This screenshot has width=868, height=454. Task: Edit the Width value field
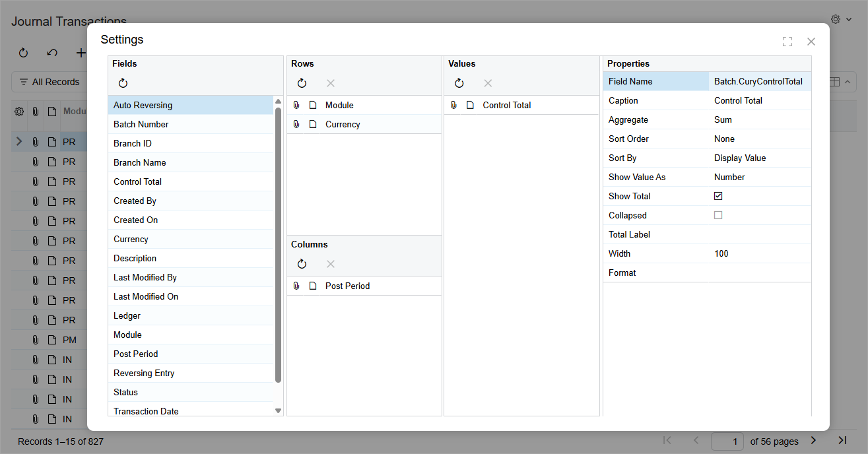tap(759, 254)
